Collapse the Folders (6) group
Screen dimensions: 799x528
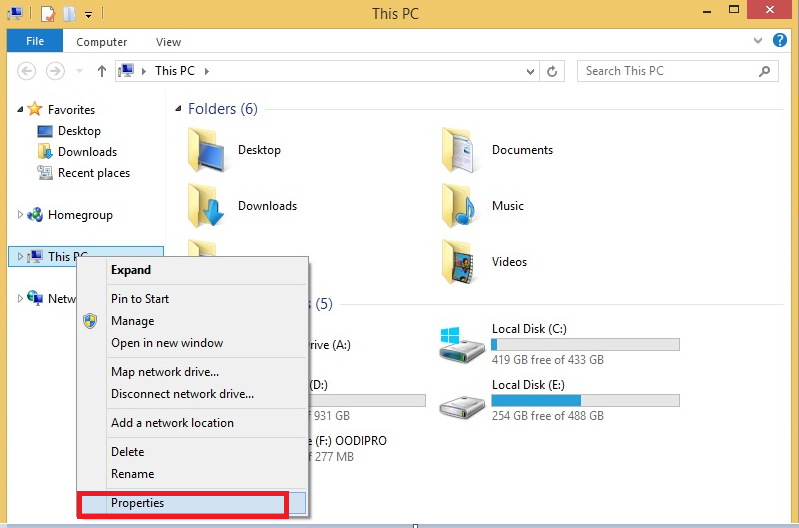[178, 109]
